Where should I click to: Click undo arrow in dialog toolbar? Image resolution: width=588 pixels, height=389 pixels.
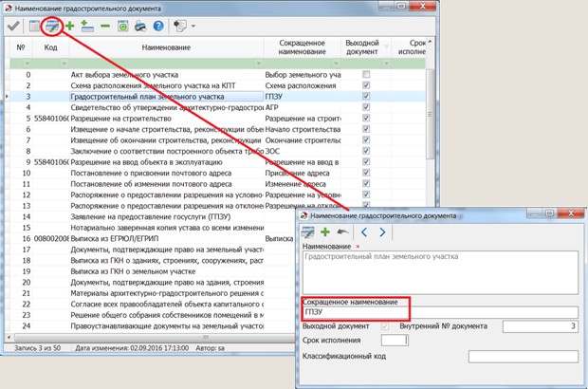pyautogui.click(x=342, y=232)
